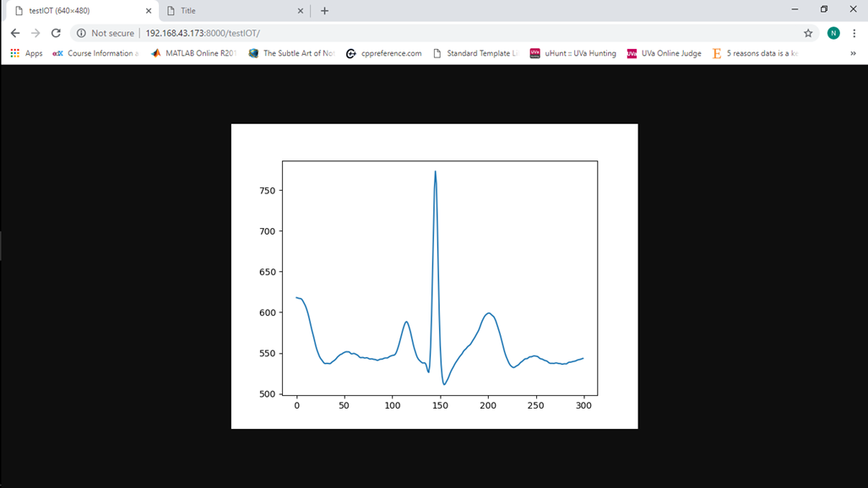This screenshot has height=488, width=868.
Task: Go back to the previous page
Action: point(15,33)
